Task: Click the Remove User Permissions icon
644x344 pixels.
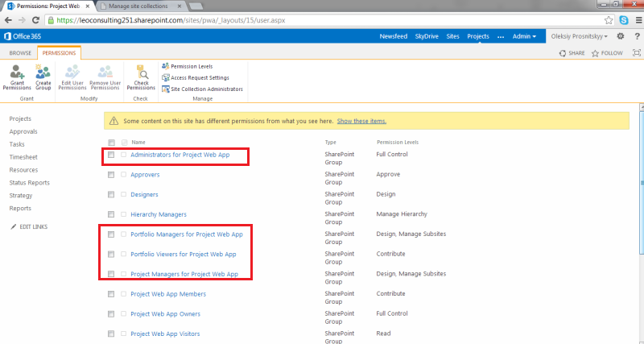Action: coord(105,77)
